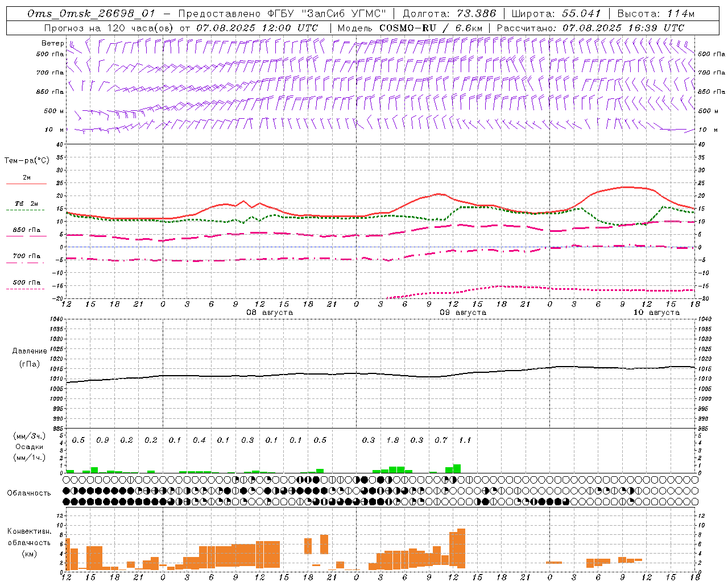Click the Осадки precipitation label

tap(30, 447)
